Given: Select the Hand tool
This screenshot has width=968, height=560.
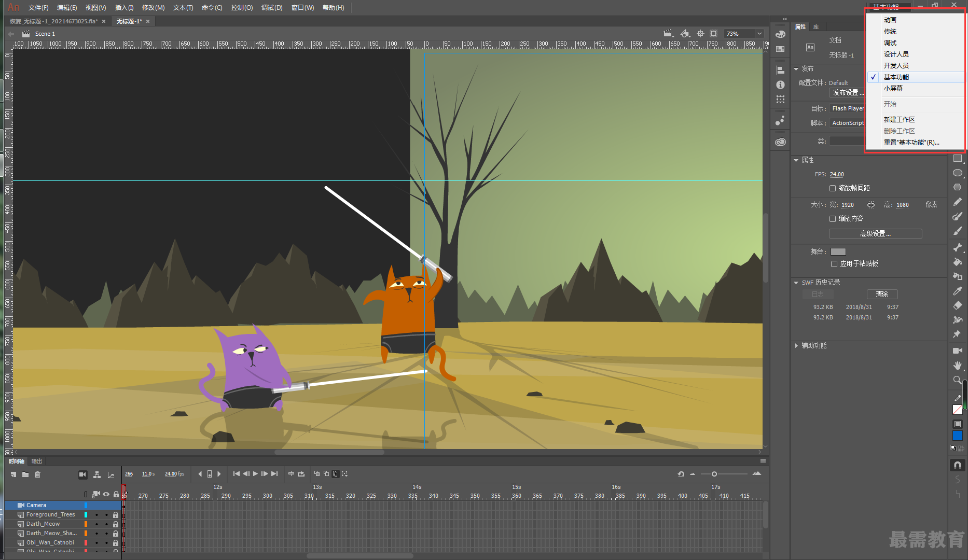Looking at the screenshot, I should pyautogui.click(x=958, y=366).
